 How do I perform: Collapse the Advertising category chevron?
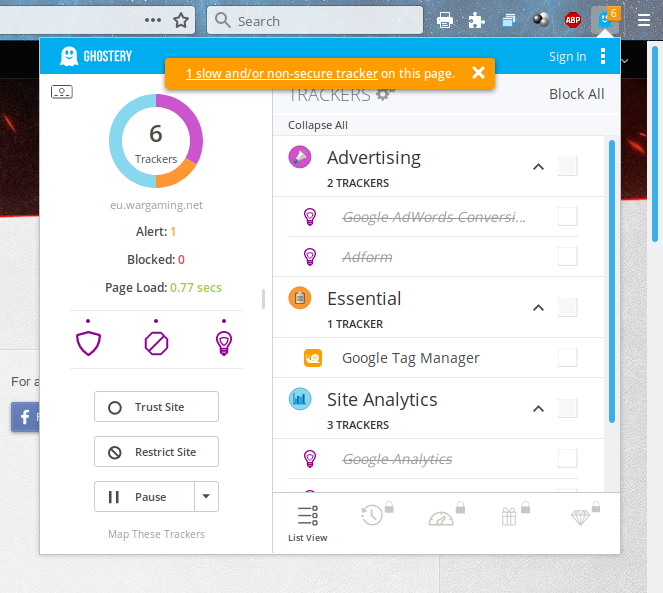pyautogui.click(x=538, y=167)
